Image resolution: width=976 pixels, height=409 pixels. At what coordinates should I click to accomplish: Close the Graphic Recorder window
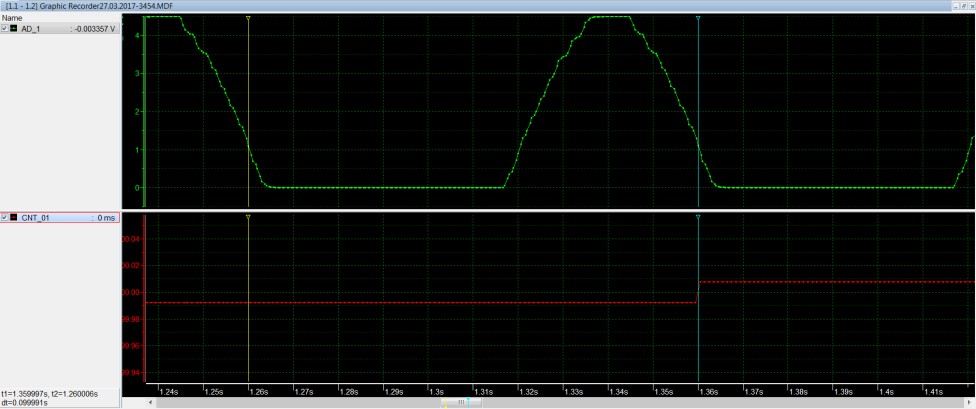[x=972, y=5]
